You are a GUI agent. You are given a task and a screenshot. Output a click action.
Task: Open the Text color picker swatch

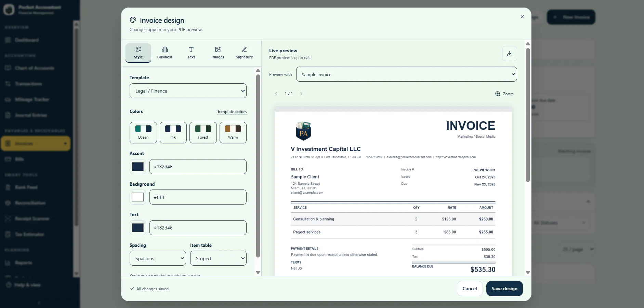(138, 228)
